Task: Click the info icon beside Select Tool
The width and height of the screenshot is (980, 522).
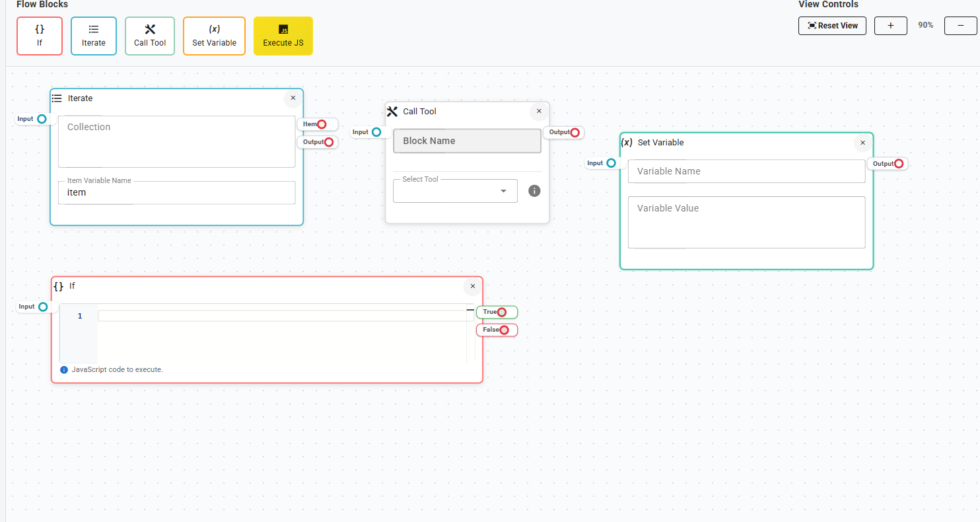Action: (x=535, y=191)
